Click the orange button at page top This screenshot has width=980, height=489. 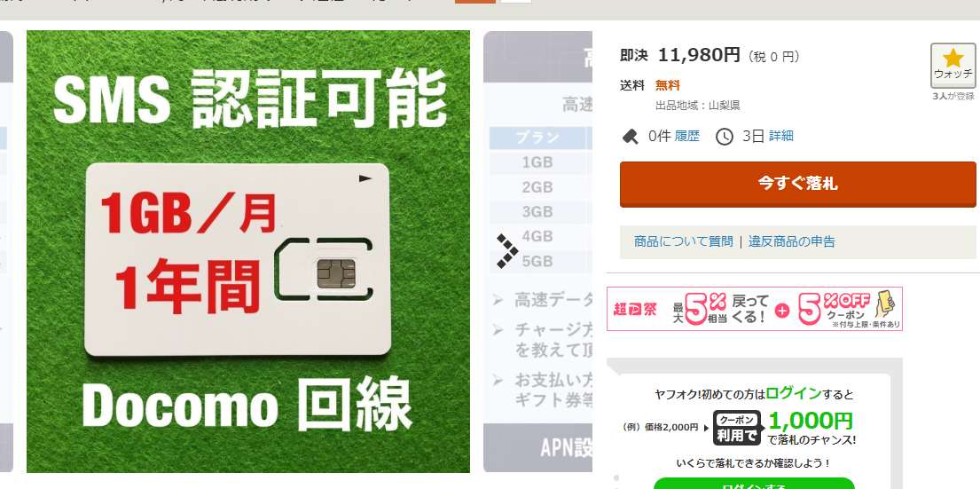pyautogui.click(x=475, y=2)
